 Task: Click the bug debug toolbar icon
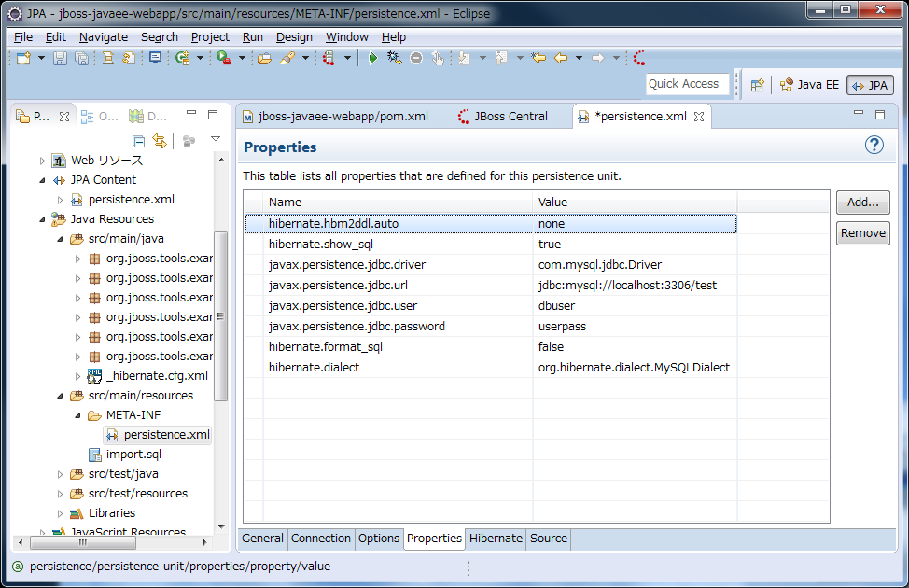pos(394,58)
